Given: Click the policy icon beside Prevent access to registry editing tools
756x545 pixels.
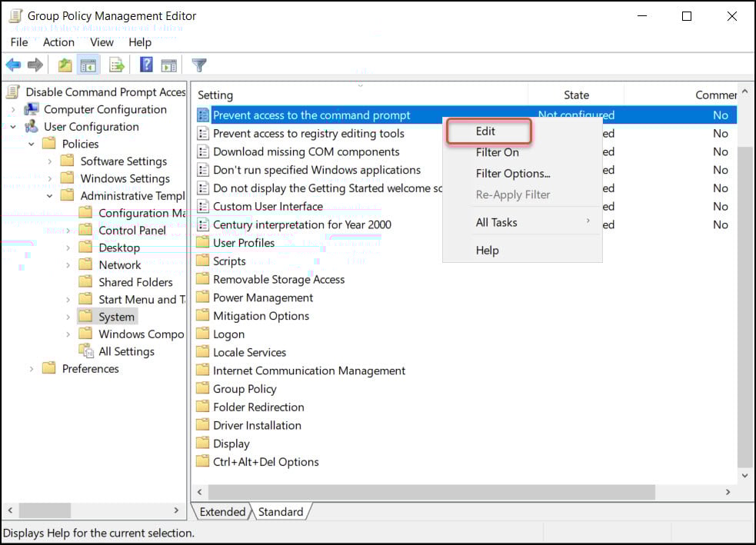Looking at the screenshot, I should (x=203, y=134).
